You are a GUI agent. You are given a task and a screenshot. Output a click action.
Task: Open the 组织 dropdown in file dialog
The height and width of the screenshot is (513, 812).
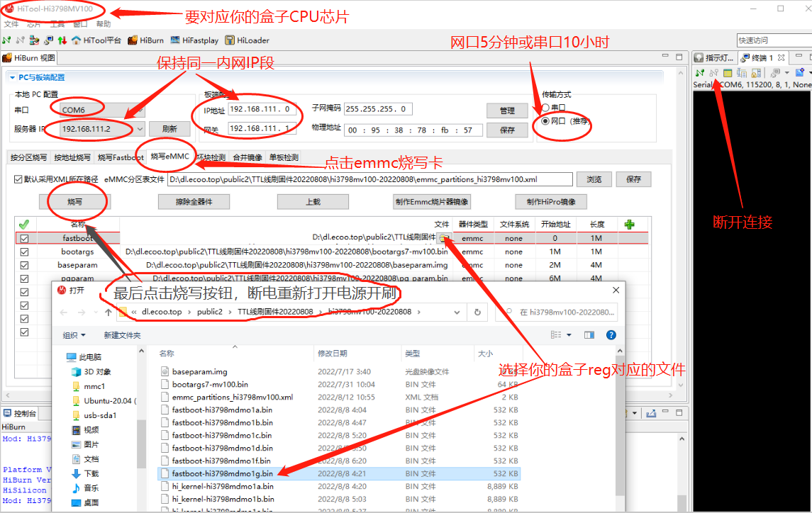(x=73, y=334)
